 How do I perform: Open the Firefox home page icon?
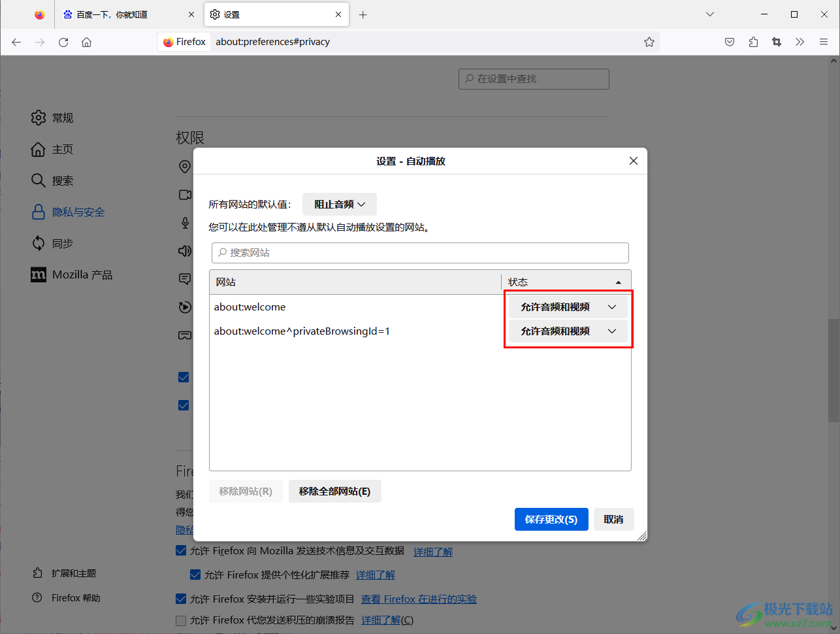click(x=86, y=42)
